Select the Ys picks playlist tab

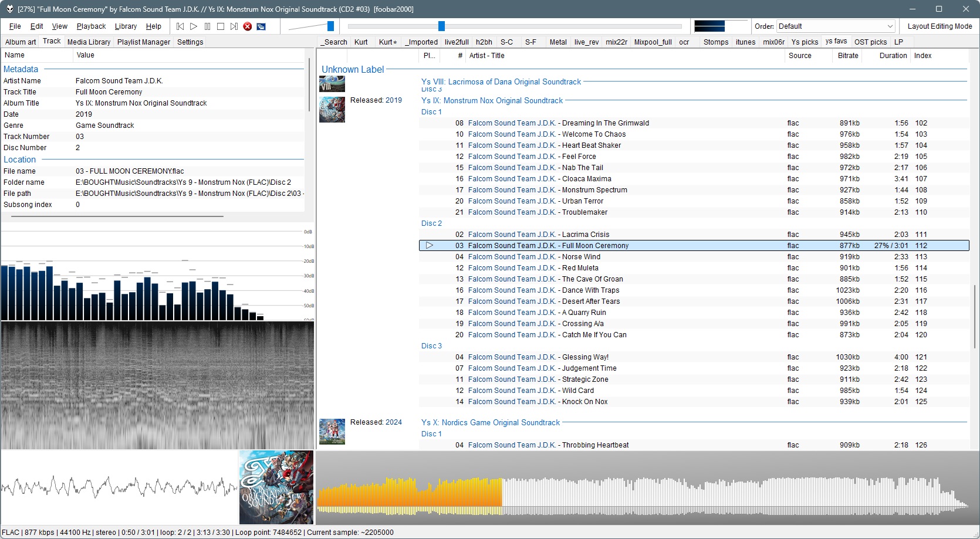(804, 42)
